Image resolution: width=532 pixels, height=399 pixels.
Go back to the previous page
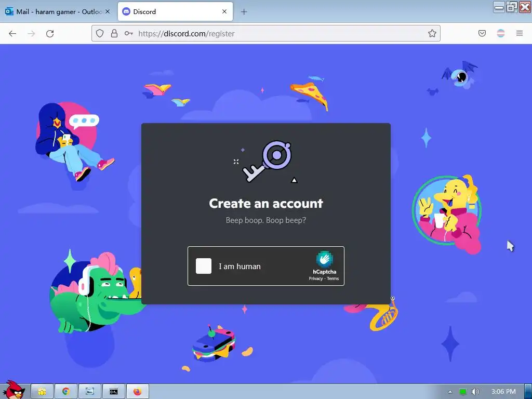click(12, 33)
